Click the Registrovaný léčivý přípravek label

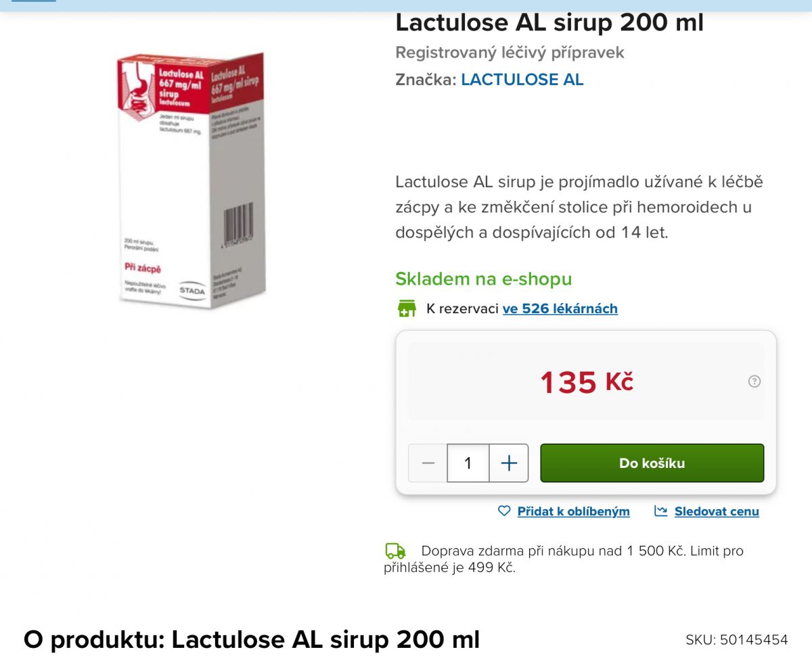[510, 53]
